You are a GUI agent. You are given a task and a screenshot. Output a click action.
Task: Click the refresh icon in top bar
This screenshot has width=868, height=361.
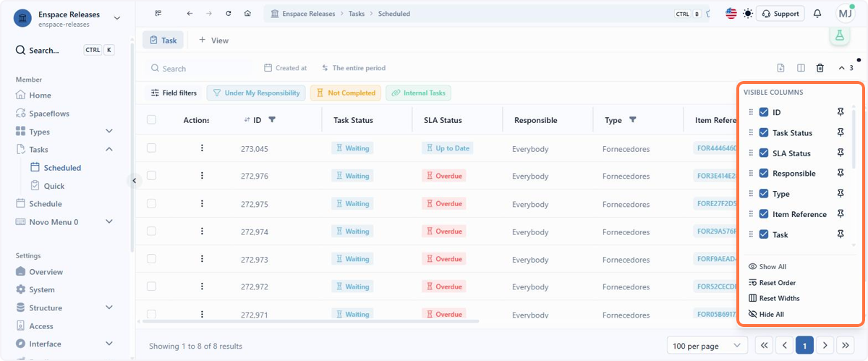pyautogui.click(x=229, y=14)
